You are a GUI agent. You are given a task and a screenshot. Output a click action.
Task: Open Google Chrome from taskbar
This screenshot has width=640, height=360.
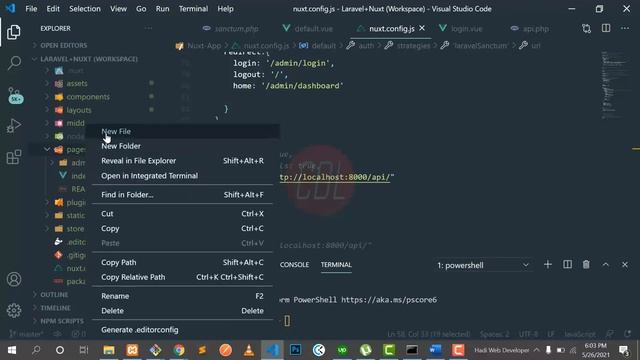coord(179,350)
